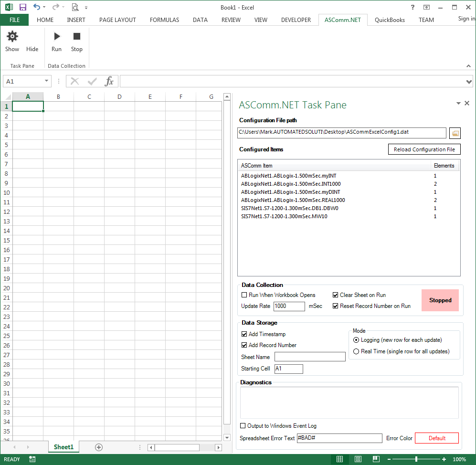Click the Enter checkmark icon in formula bar
This screenshot has width=476, height=465.
[x=92, y=81]
